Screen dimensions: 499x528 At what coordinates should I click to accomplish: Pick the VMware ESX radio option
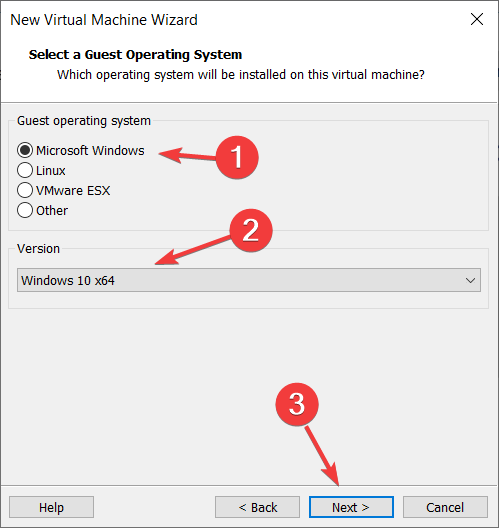25,190
